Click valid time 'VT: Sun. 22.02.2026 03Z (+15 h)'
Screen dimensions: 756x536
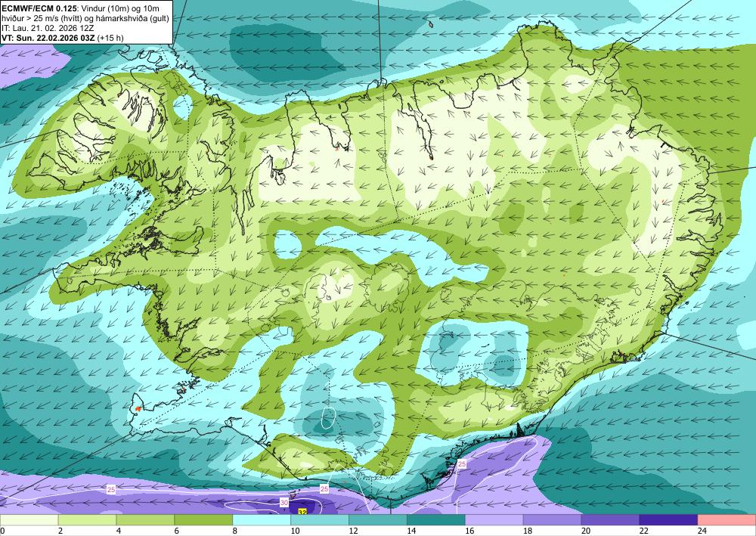(x=63, y=38)
